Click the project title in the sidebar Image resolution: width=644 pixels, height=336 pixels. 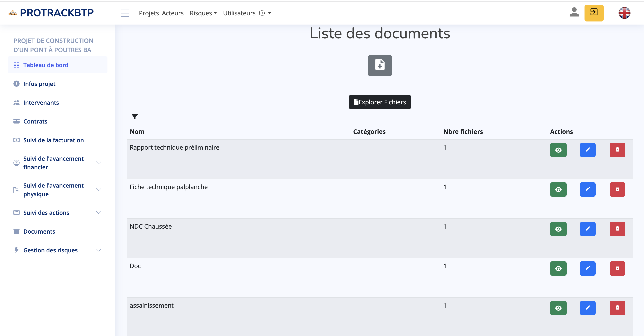(x=53, y=45)
